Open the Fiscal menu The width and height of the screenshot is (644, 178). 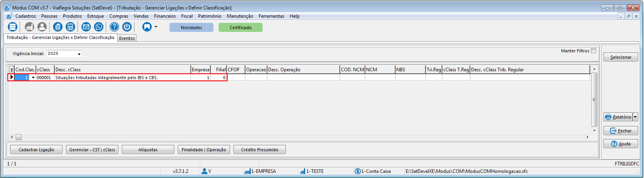pyautogui.click(x=187, y=16)
